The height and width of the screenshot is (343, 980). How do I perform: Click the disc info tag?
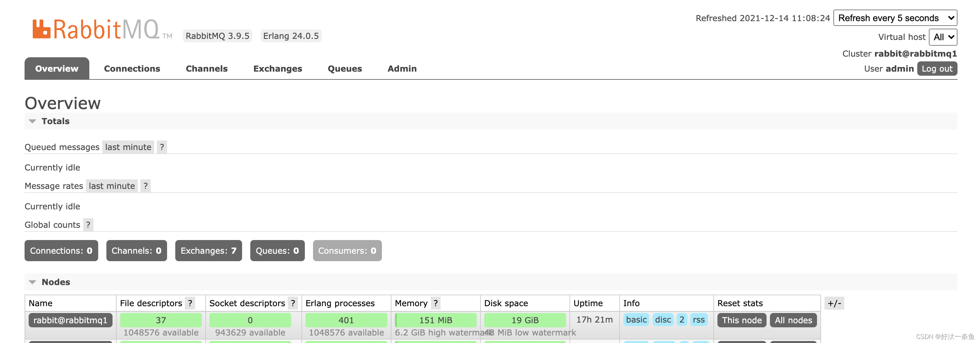[x=663, y=319]
